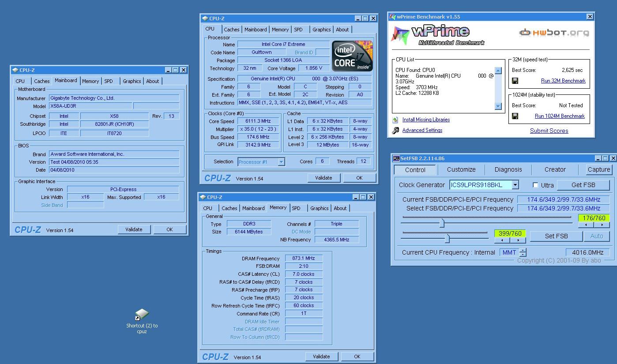Minimize the SetFSB window
Image resolution: width=617 pixels, height=364 pixels.
(x=598, y=158)
